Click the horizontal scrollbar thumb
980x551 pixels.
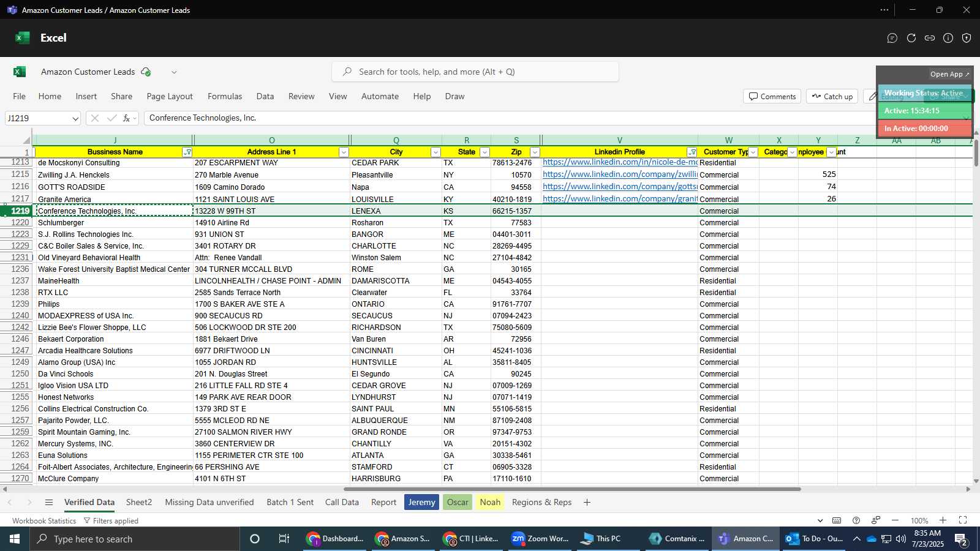pos(572,489)
